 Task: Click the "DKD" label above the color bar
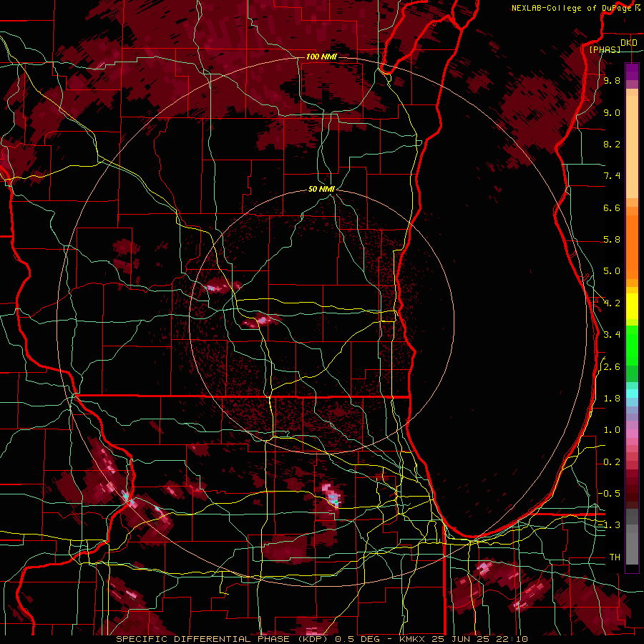pyautogui.click(x=628, y=43)
